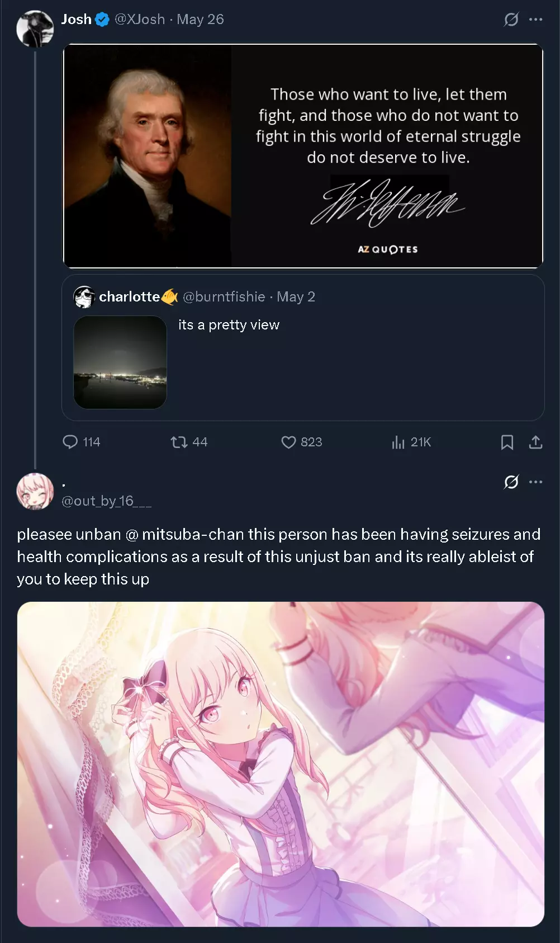This screenshot has height=943, width=560.
Task: Like the post with 823 likes
Action: 302,442
